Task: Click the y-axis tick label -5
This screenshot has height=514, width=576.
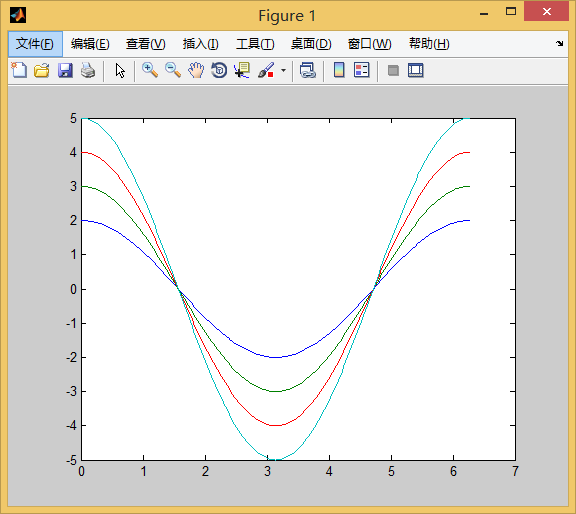Action: coord(71,460)
